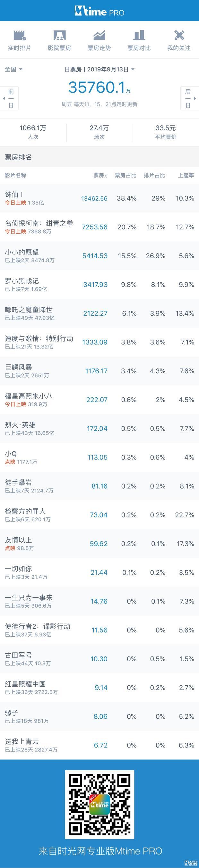The width and height of the screenshot is (199, 868).
Task: Click the Mtime PRO logo
Action: click(99, 11)
